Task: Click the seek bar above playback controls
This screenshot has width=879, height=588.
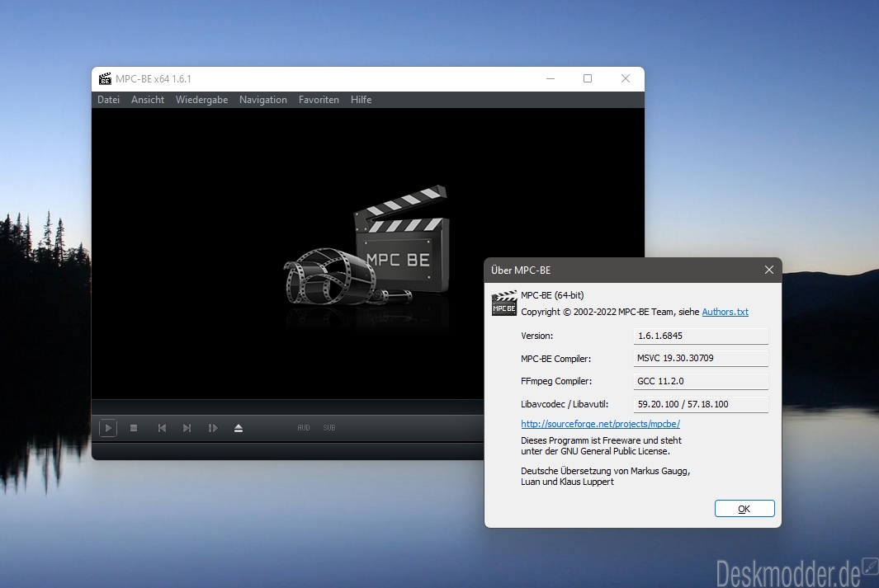Action: click(x=287, y=407)
